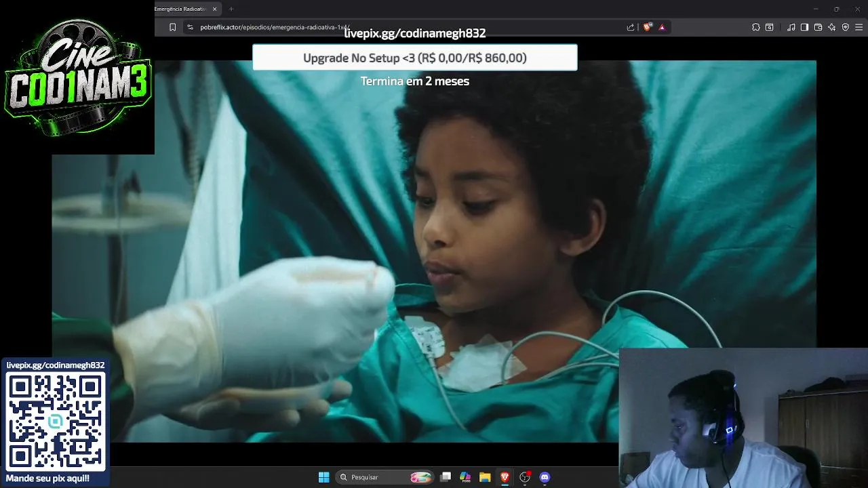Minimize the Brave browser window
Screen dimensions: 868x488
tap(816, 9)
